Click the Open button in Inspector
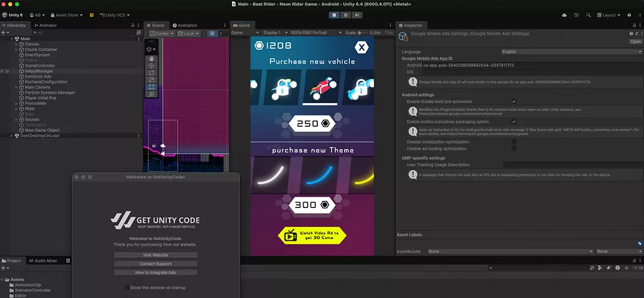The height and width of the screenshot is (298, 644). (636, 42)
